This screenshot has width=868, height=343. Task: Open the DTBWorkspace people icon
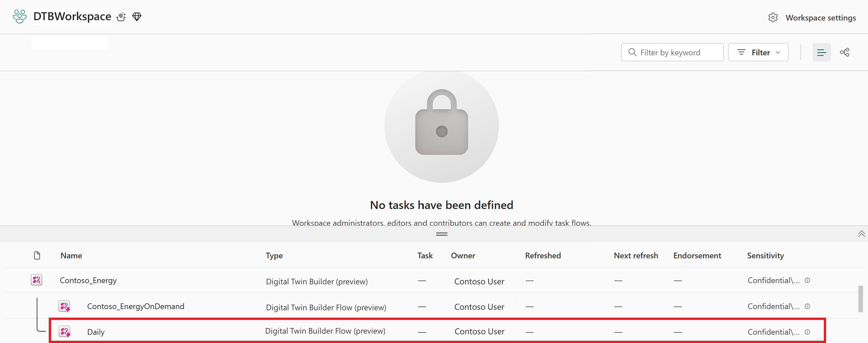[x=19, y=16]
